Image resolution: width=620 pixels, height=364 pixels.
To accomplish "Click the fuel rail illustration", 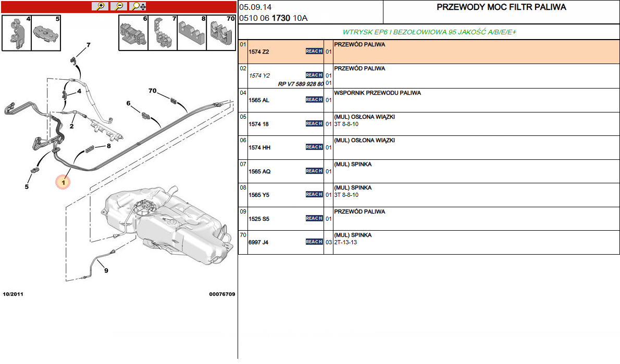I will [x=107, y=130].
